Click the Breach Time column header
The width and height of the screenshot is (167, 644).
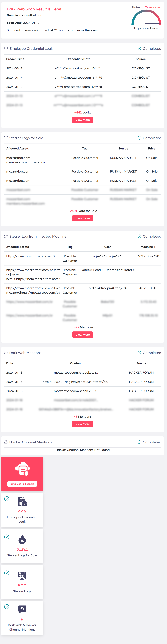[x=15, y=59]
